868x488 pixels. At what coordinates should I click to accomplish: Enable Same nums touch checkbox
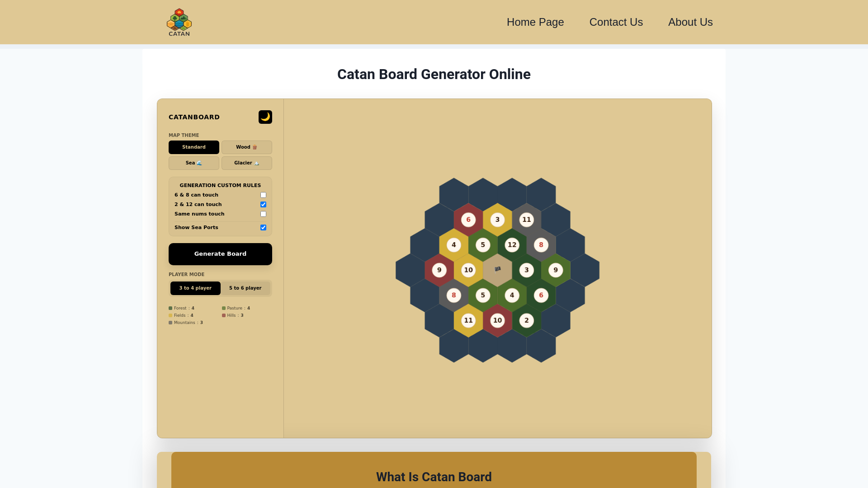[263, 214]
